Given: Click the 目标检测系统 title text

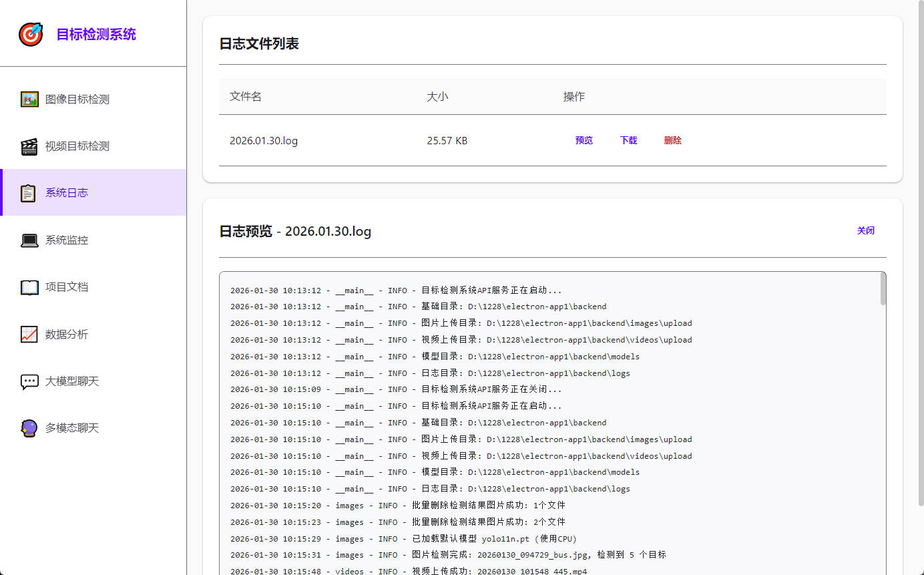Looking at the screenshot, I should (x=96, y=34).
